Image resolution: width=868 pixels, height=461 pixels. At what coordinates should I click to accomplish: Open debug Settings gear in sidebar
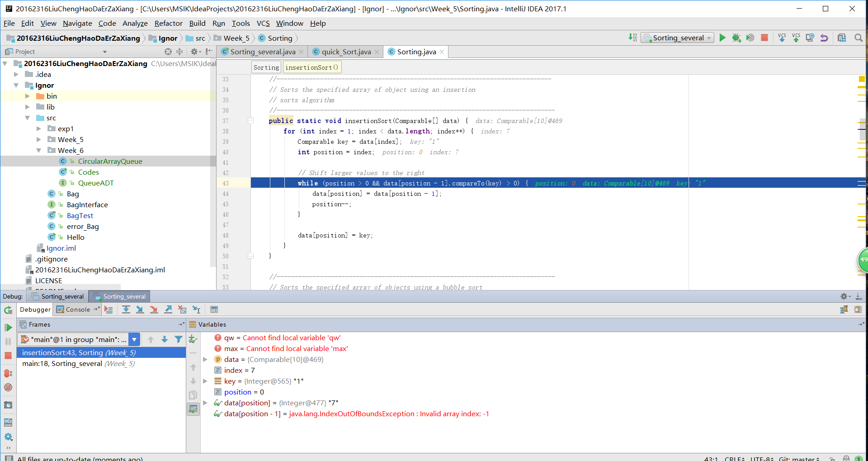coord(8,437)
